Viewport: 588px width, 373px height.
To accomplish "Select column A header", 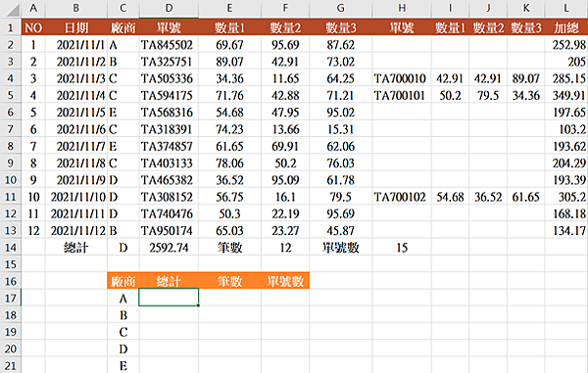I will (33, 8).
